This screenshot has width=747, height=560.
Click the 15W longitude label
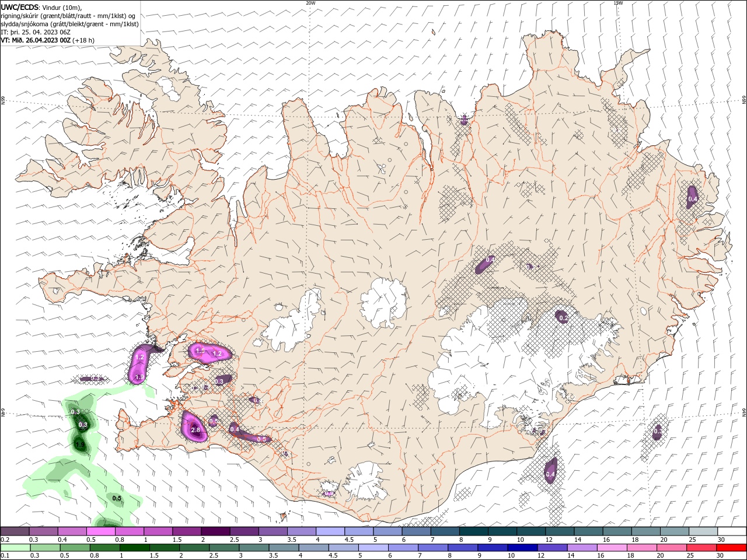point(617,3)
